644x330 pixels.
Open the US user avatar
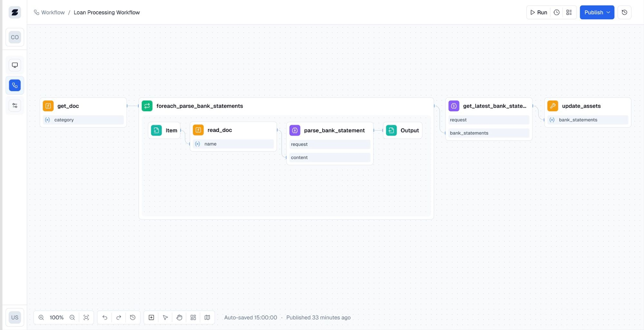click(15, 318)
